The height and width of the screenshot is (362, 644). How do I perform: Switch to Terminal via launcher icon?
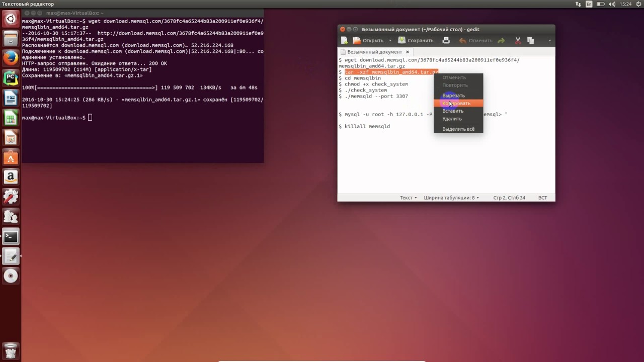(11, 236)
